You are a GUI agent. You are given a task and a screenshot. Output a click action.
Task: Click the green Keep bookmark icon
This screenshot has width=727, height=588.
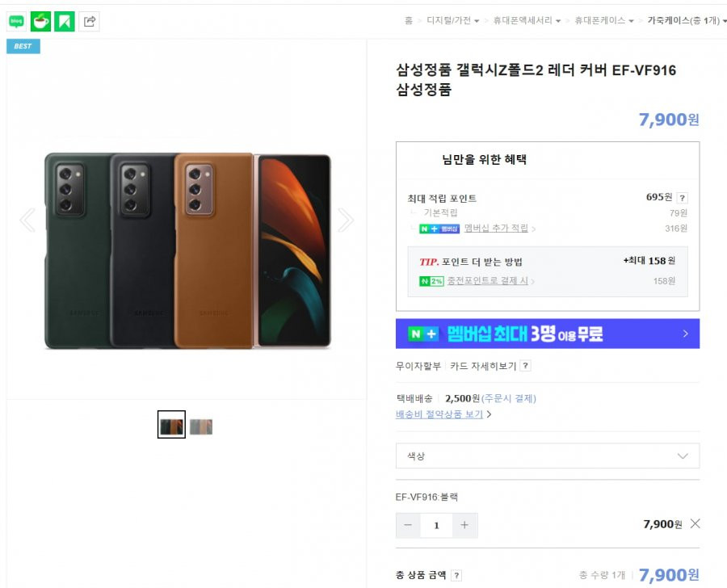click(65, 21)
